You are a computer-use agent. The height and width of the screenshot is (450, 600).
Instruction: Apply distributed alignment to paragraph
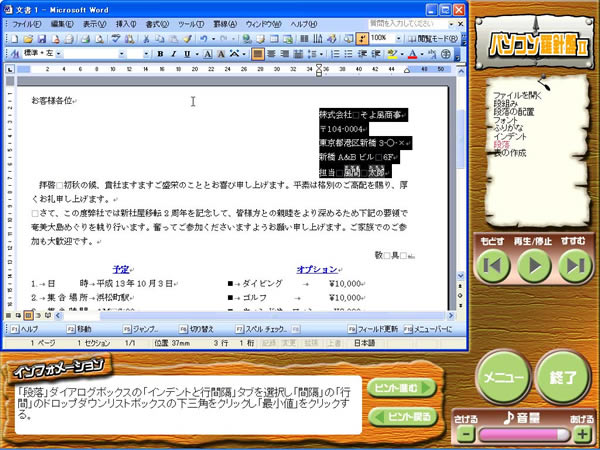298,54
